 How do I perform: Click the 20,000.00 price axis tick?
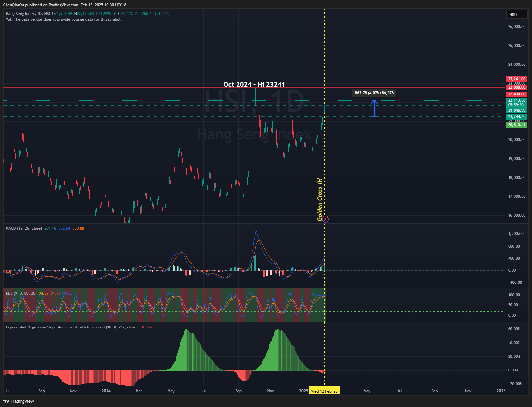tap(517, 140)
